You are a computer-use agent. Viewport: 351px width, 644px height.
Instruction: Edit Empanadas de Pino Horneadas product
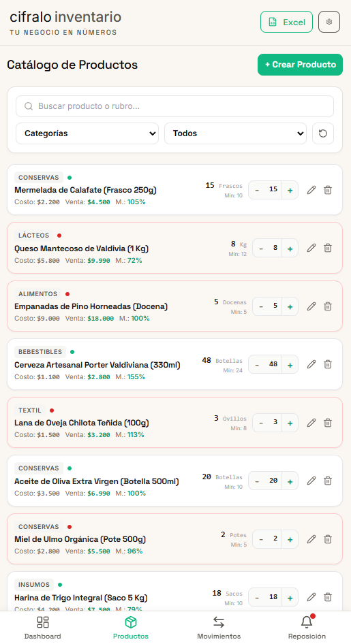pyautogui.click(x=311, y=306)
